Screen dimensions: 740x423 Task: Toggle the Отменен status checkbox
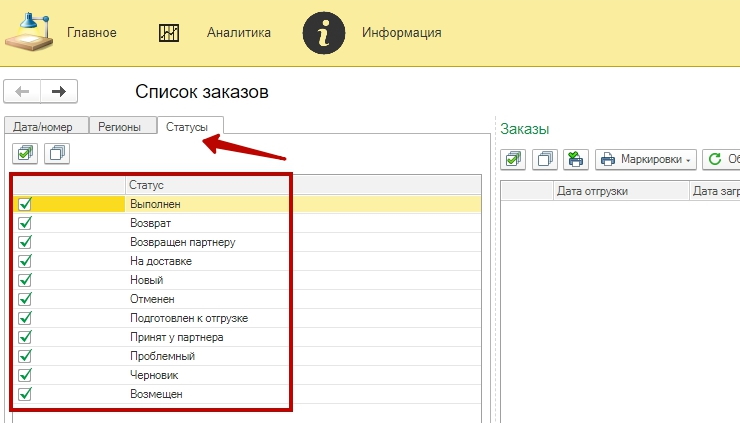25,299
